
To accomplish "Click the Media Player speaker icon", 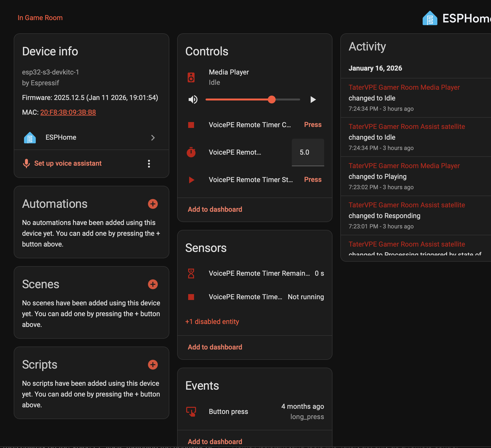I will click(191, 77).
